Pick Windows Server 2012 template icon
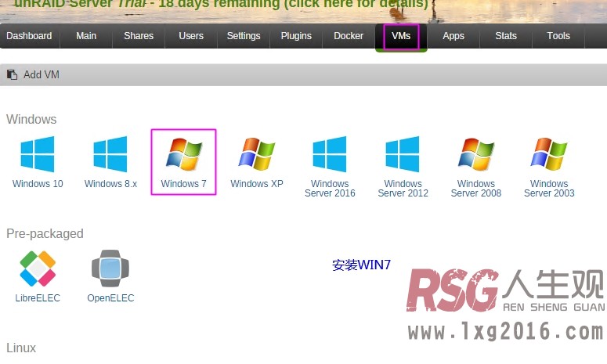Screen dimensions: 607x364 (403, 154)
